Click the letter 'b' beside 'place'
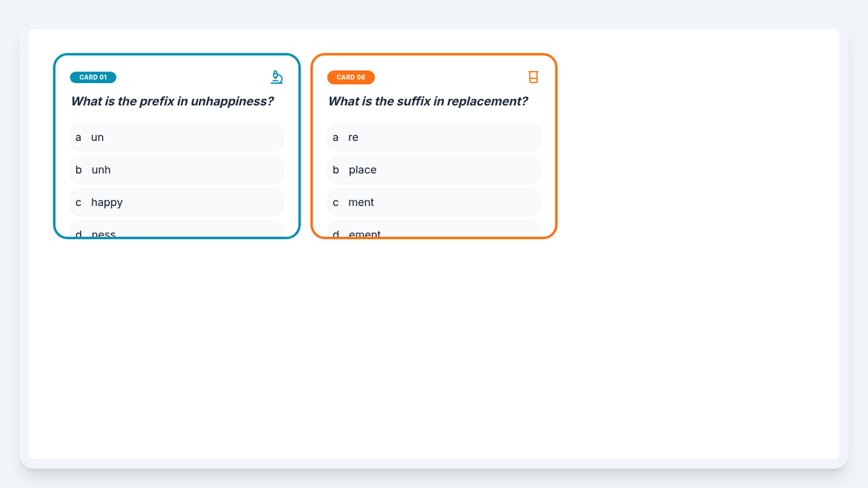The width and height of the screenshot is (868, 488). coord(336,170)
